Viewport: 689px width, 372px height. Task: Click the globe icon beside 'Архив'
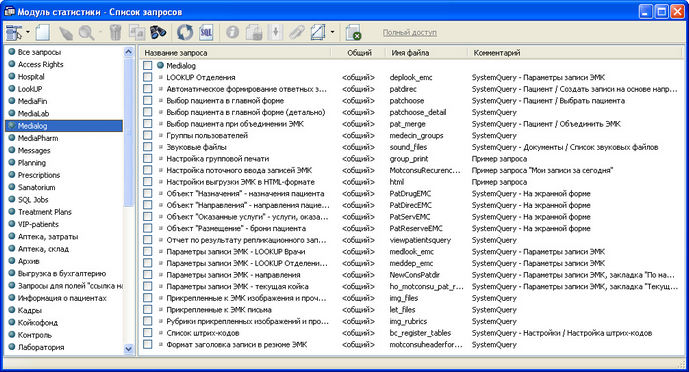(x=12, y=260)
